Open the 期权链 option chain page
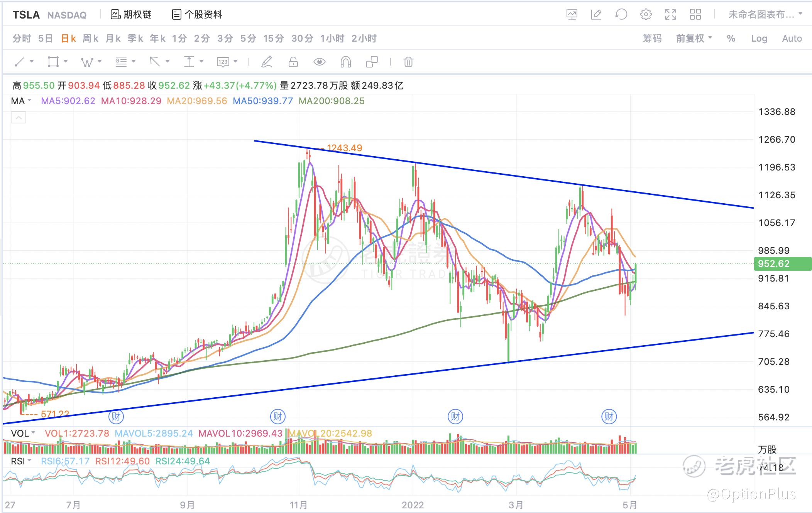The width and height of the screenshot is (812, 513). (131, 15)
